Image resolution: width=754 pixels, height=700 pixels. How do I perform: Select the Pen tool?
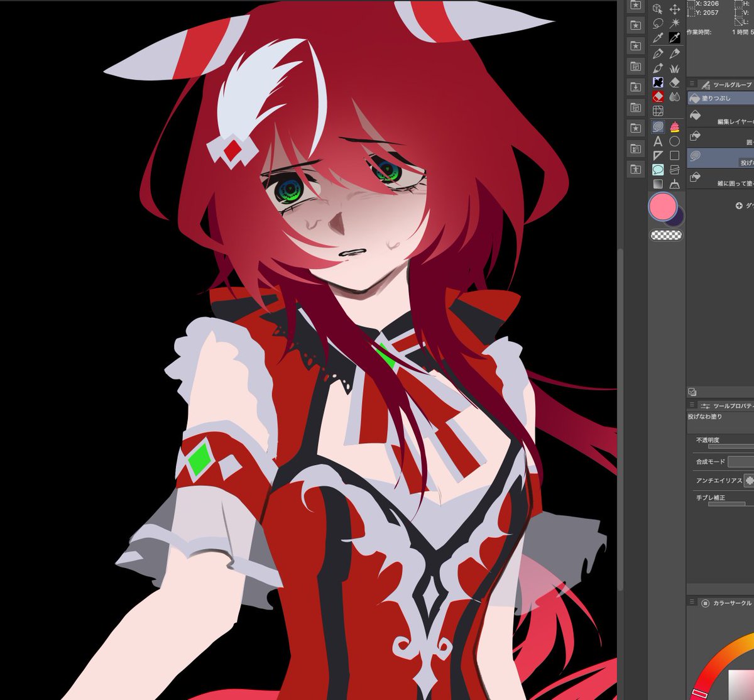[658, 53]
